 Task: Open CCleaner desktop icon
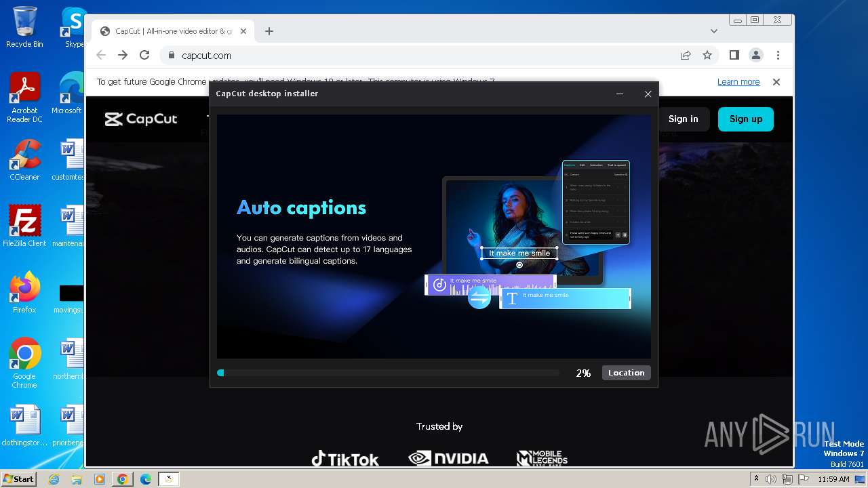point(24,160)
